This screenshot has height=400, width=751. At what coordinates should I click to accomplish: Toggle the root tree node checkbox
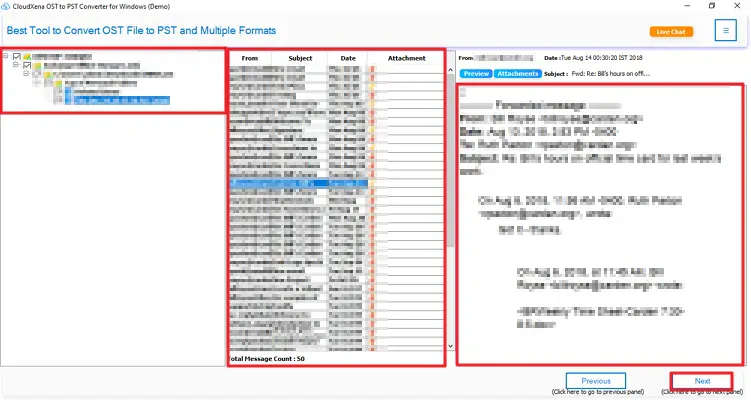coord(17,57)
